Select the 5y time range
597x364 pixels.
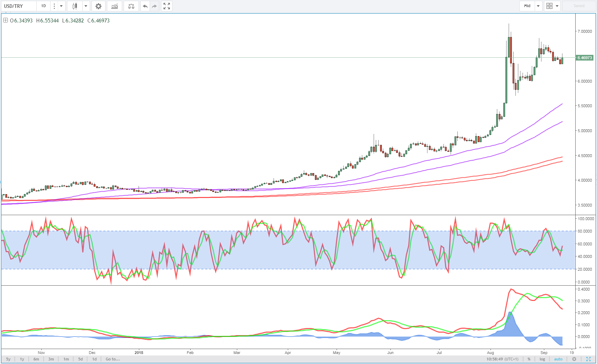click(8, 359)
